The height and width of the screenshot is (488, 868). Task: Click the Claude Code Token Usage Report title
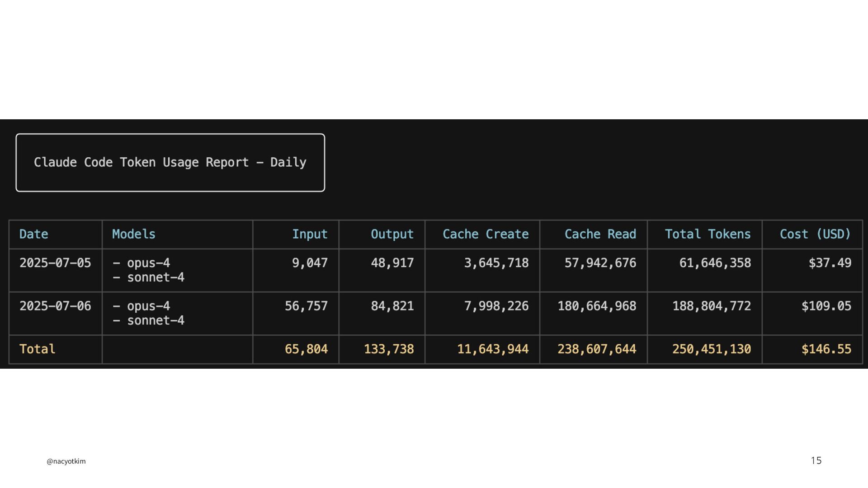pos(170,163)
